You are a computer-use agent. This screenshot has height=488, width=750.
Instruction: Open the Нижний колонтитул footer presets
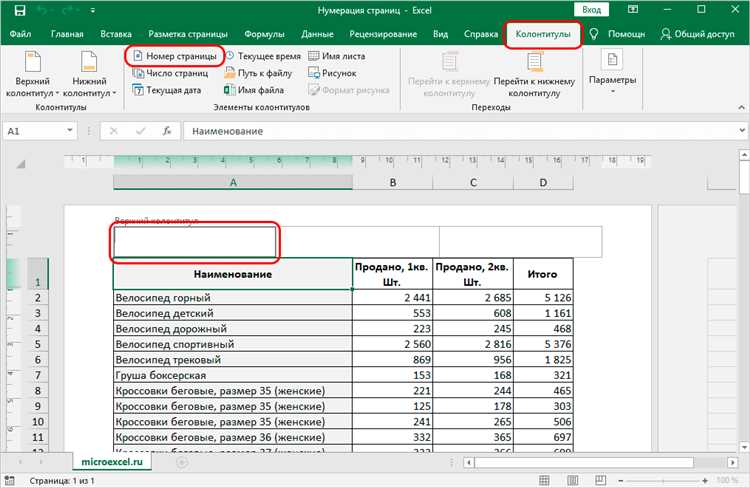coord(89,75)
